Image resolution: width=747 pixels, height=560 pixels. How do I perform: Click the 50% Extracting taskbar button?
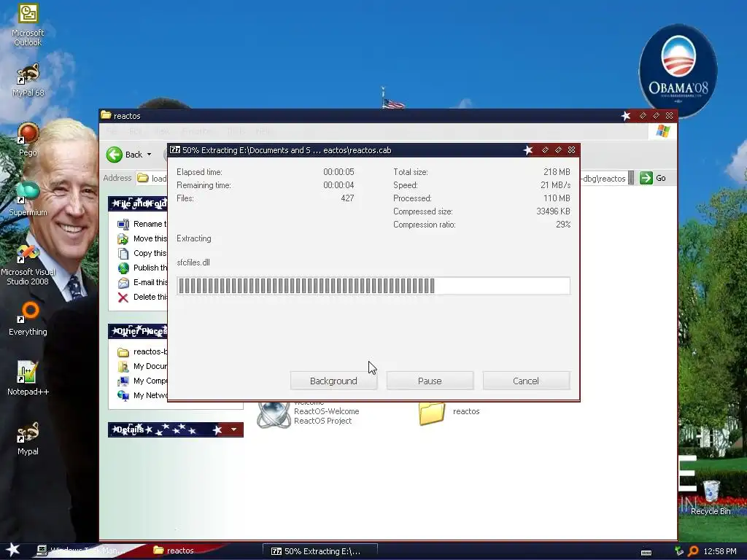pyautogui.click(x=320, y=551)
